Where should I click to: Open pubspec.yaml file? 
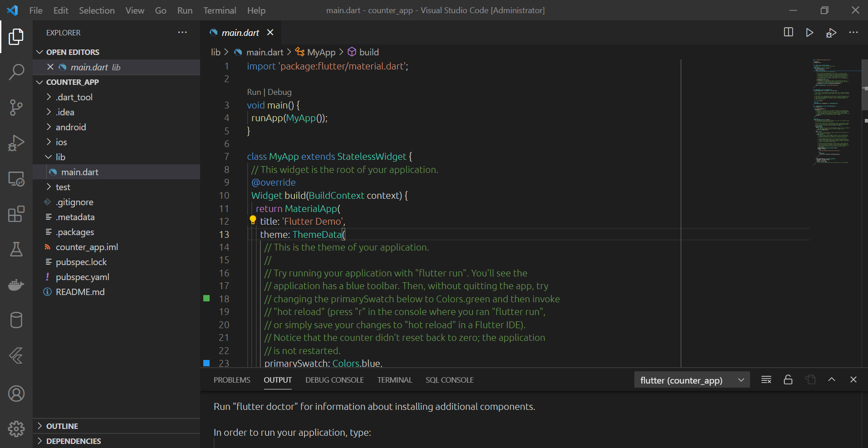(x=117, y=277)
